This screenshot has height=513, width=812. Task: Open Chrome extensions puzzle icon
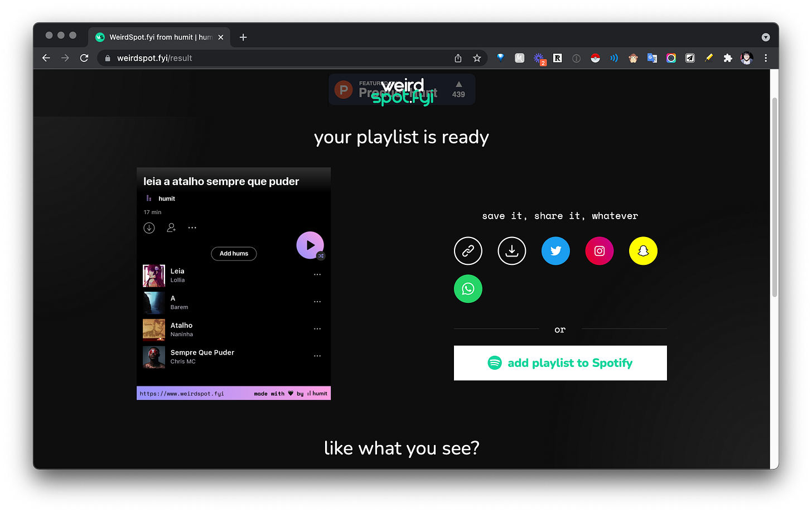coord(728,58)
